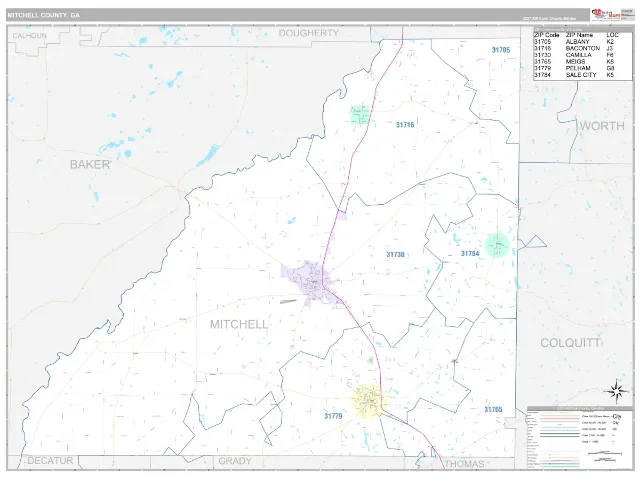Click the blue 31730 ZIP label on the map

coord(395,255)
